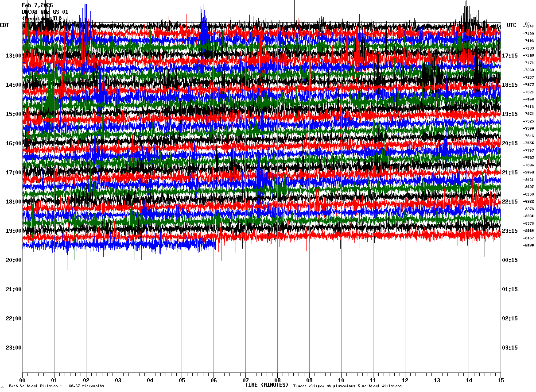Click the date label Feb 7,2026

(37, 5)
